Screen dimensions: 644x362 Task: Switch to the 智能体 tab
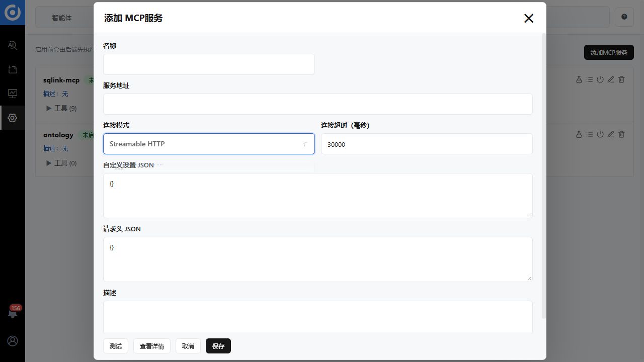coord(62,18)
